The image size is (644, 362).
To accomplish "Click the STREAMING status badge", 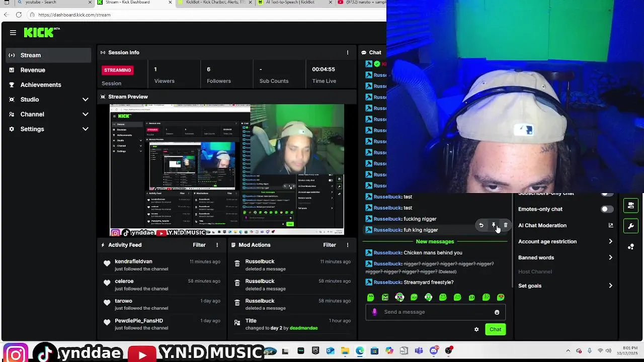I will 118,70.
